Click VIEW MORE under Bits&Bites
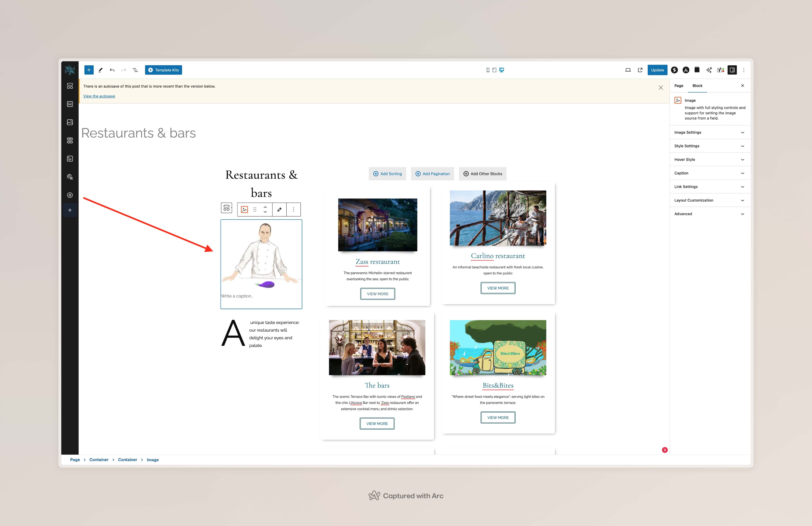812x526 pixels. (498, 417)
